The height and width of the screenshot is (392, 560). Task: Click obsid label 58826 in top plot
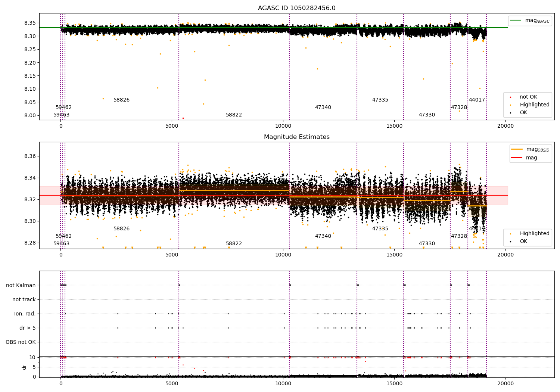[121, 100]
